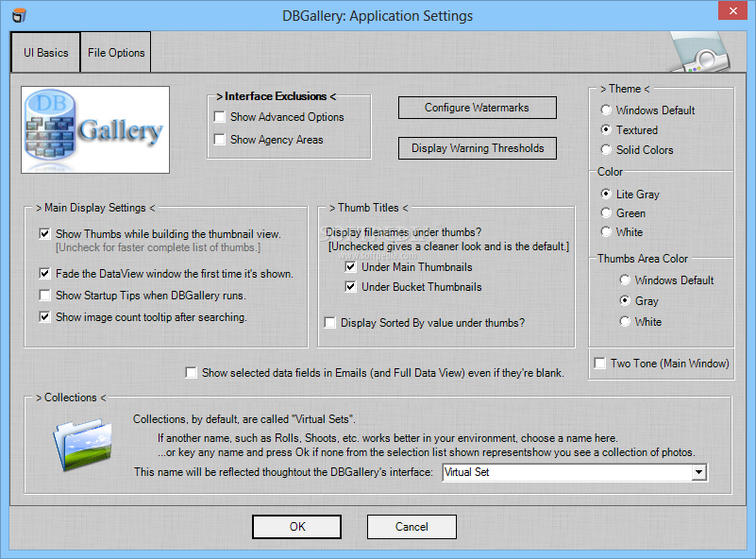Click the 'called "Virtual Sets"' description line
The image size is (756, 559).
click(244, 419)
